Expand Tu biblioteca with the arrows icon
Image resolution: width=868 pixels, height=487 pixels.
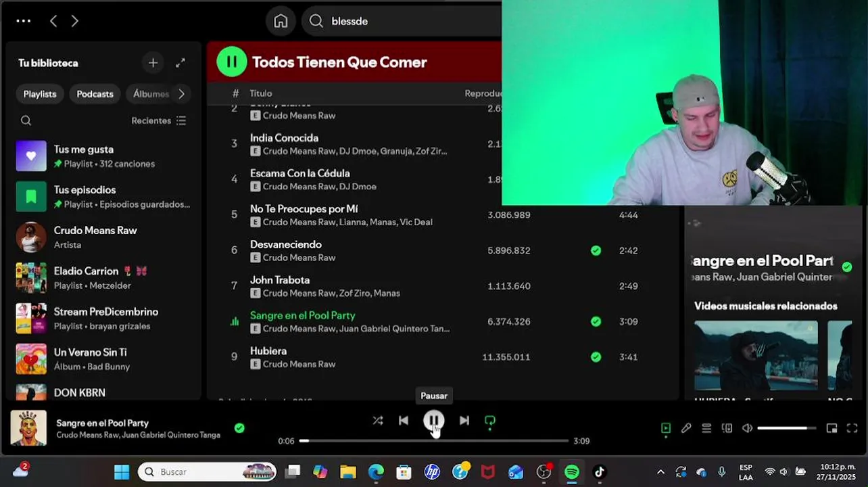pos(180,63)
